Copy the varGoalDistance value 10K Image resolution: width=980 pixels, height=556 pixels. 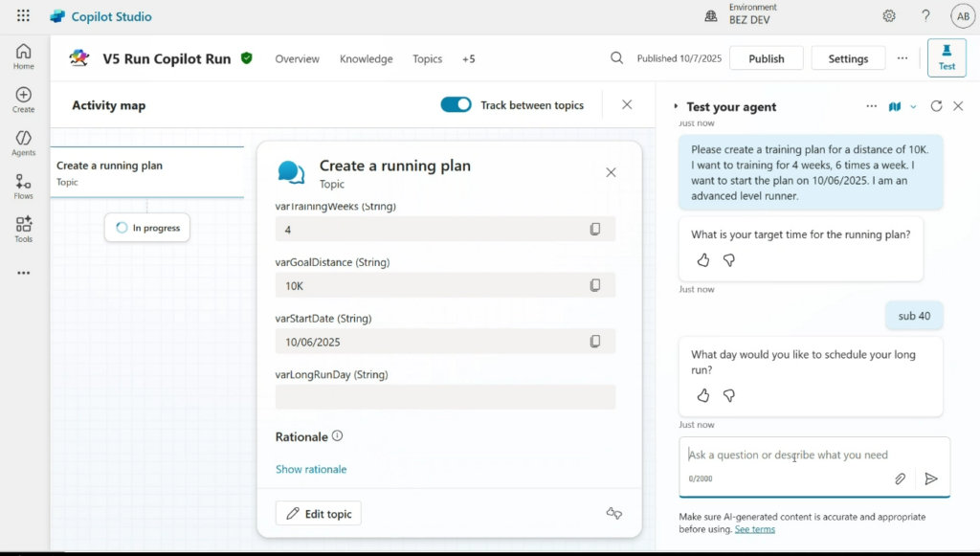click(595, 285)
